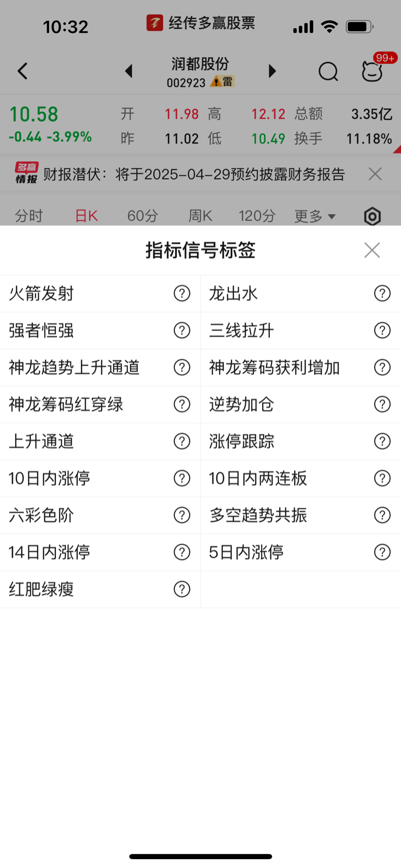Select the 60分 chart tab

click(143, 216)
